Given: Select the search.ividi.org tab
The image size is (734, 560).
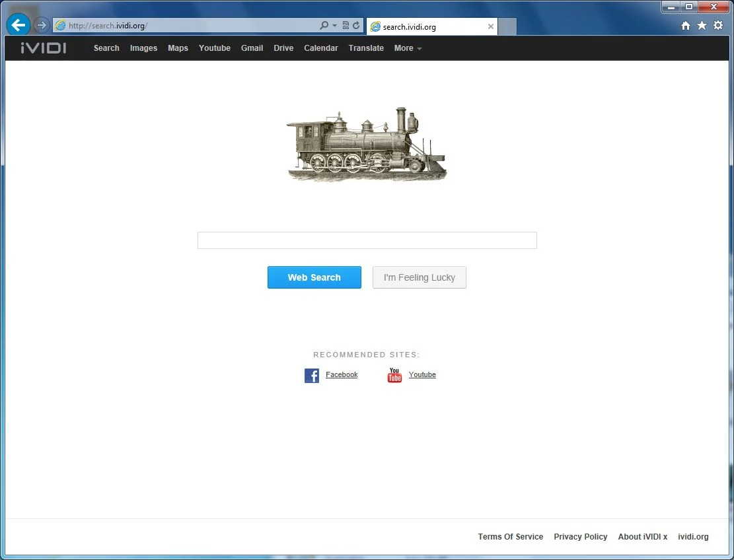Looking at the screenshot, I should [431, 26].
